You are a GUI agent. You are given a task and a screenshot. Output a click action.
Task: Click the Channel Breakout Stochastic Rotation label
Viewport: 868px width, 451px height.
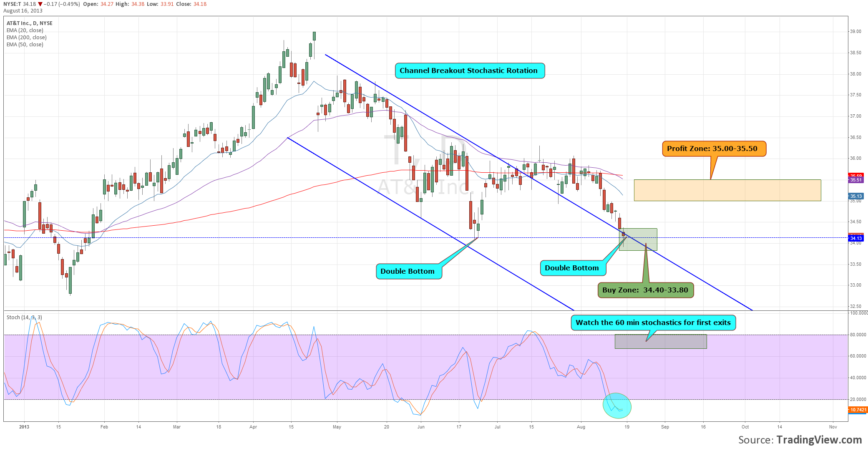click(x=469, y=71)
